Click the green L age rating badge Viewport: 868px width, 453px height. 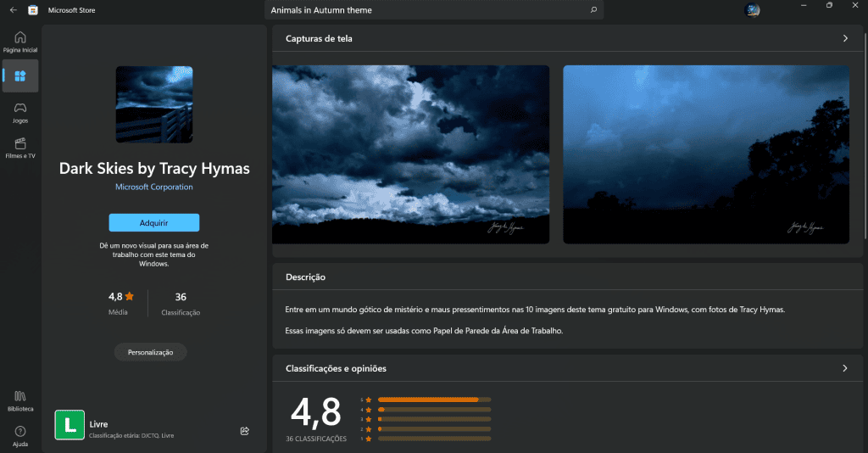pyautogui.click(x=70, y=425)
